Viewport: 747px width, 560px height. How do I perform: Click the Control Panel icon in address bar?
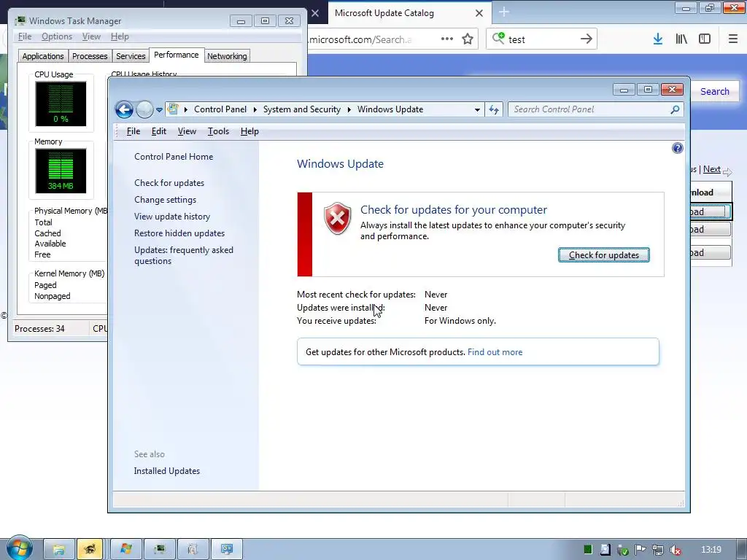(x=173, y=109)
